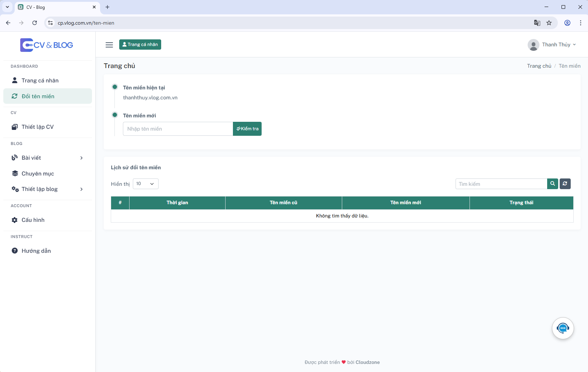The image size is (588, 372).
Task: Open Chrome profile icon
Action: [x=567, y=23]
